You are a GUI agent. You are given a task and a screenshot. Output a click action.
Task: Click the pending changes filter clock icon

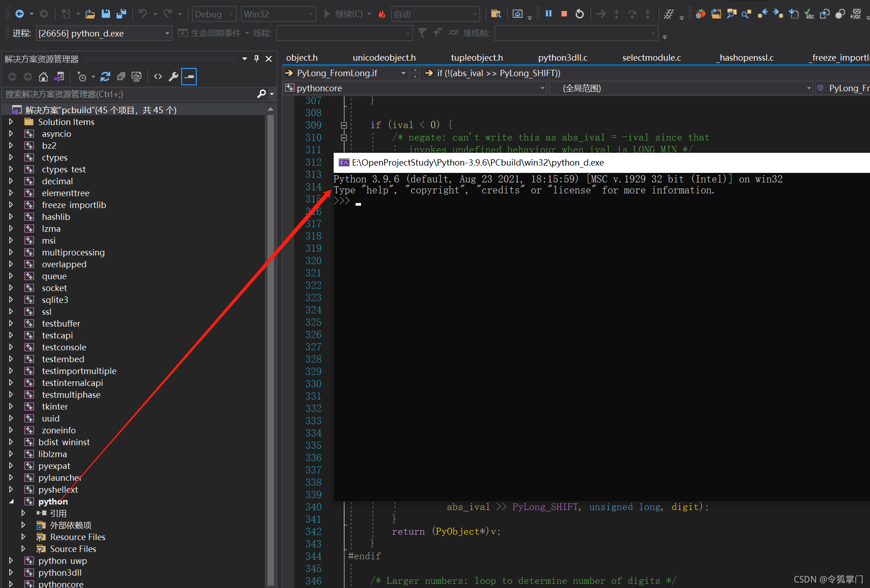82,77
